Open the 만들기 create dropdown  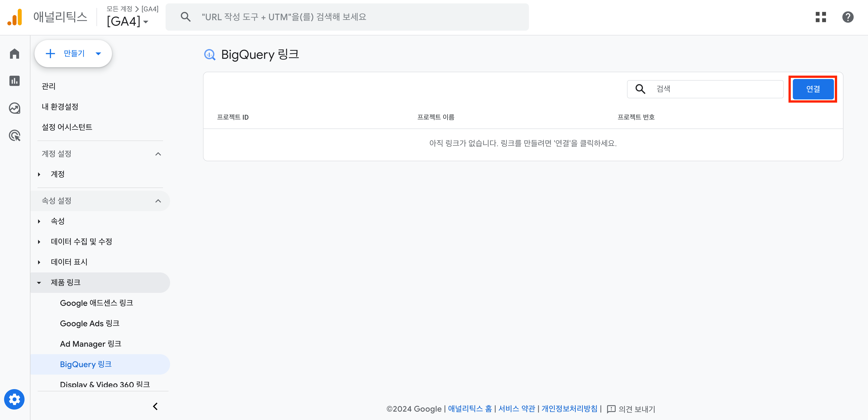(73, 54)
